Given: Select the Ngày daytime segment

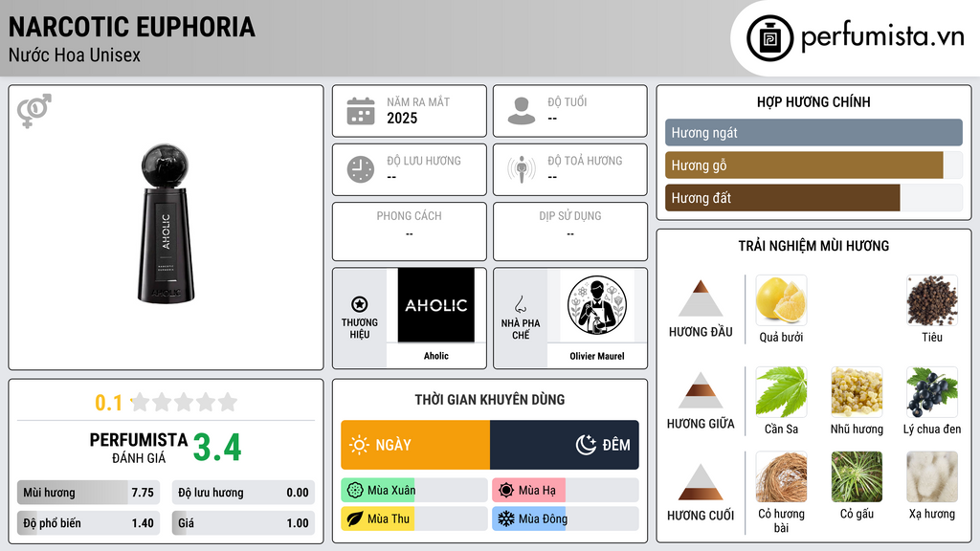Looking at the screenshot, I should click(x=415, y=445).
